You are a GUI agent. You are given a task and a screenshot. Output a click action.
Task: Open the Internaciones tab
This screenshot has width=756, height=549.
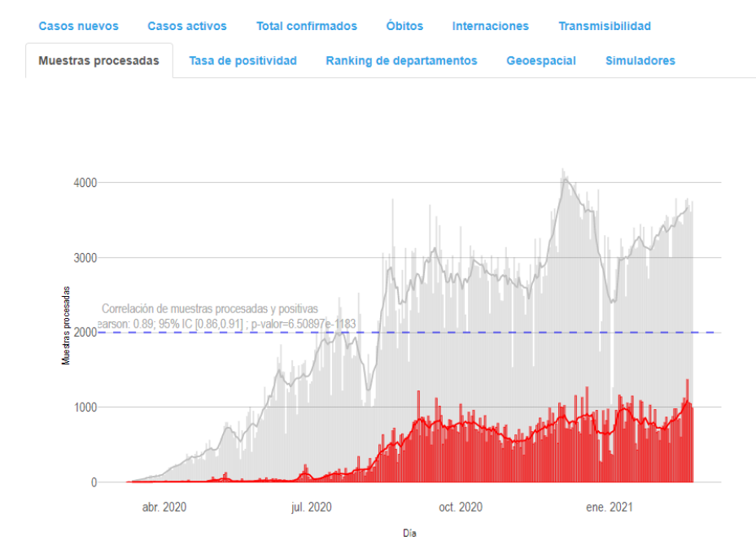point(490,26)
